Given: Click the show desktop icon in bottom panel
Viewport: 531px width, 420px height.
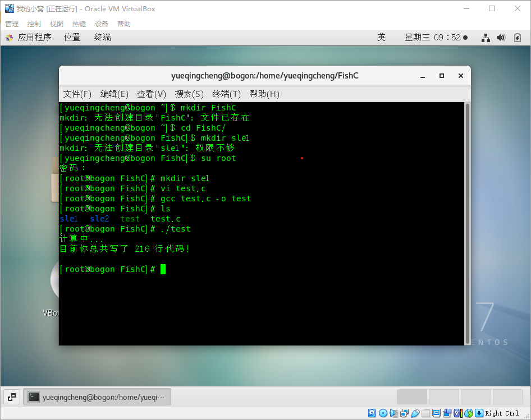Looking at the screenshot, I should 12,397.
